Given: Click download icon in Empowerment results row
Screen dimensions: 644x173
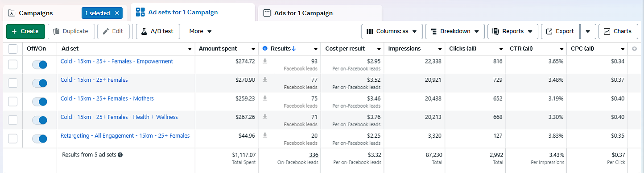Looking at the screenshot, I should coord(265,61).
